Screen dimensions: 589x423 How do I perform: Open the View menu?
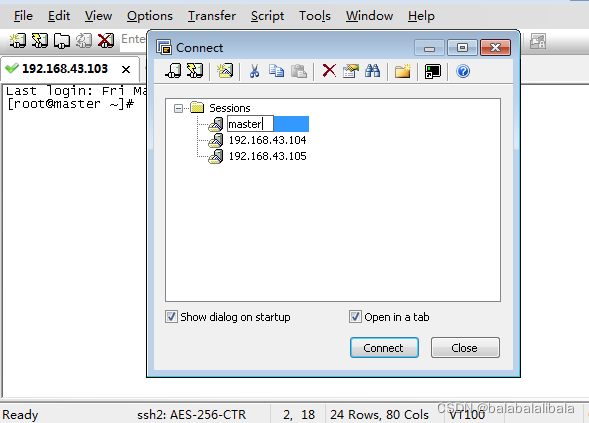(98, 16)
